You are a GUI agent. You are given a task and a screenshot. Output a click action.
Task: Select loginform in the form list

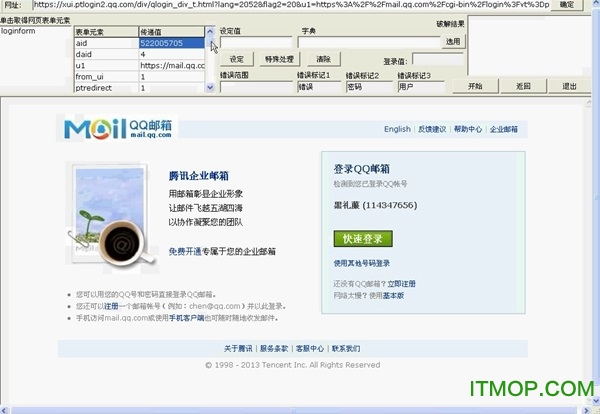click(18, 31)
